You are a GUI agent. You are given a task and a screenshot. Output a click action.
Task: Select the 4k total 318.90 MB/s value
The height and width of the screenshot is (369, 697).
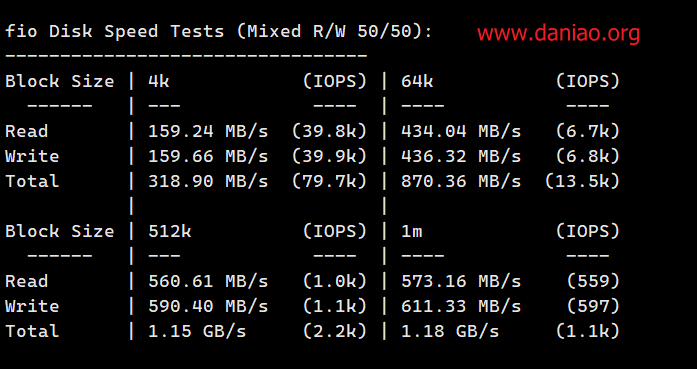pyautogui.click(x=208, y=181)
